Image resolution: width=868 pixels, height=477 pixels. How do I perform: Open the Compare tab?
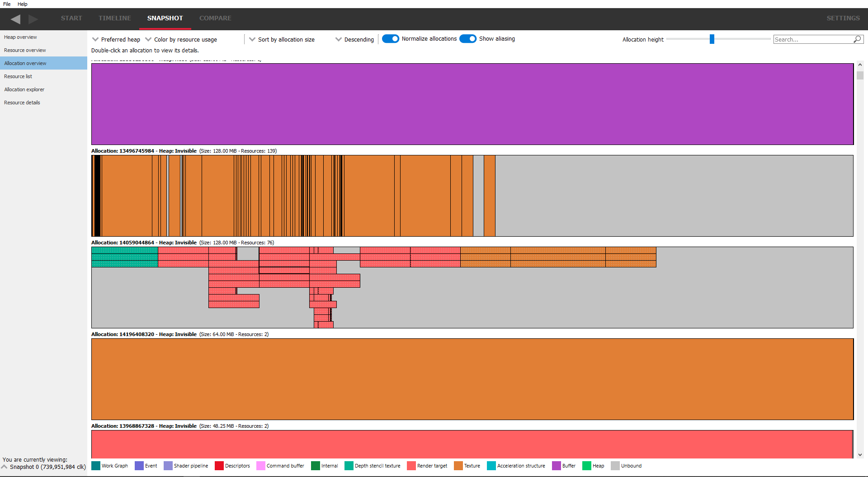point(215,18)
